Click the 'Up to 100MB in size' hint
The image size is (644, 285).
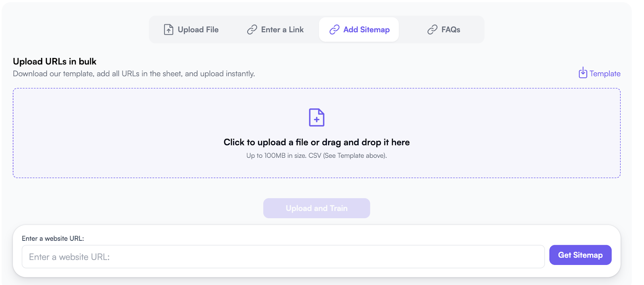[317, 155]
